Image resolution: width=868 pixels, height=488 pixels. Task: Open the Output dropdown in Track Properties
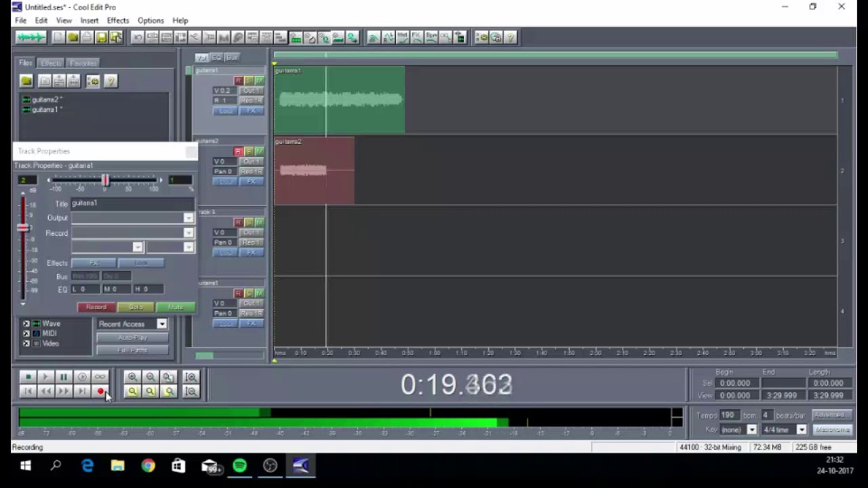(x=189, y=218)
